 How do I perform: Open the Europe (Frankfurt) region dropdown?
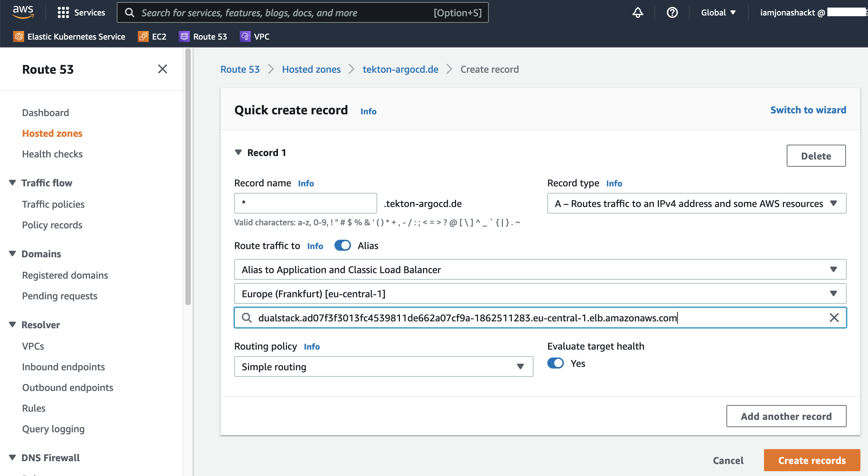(x=540, y=294)
